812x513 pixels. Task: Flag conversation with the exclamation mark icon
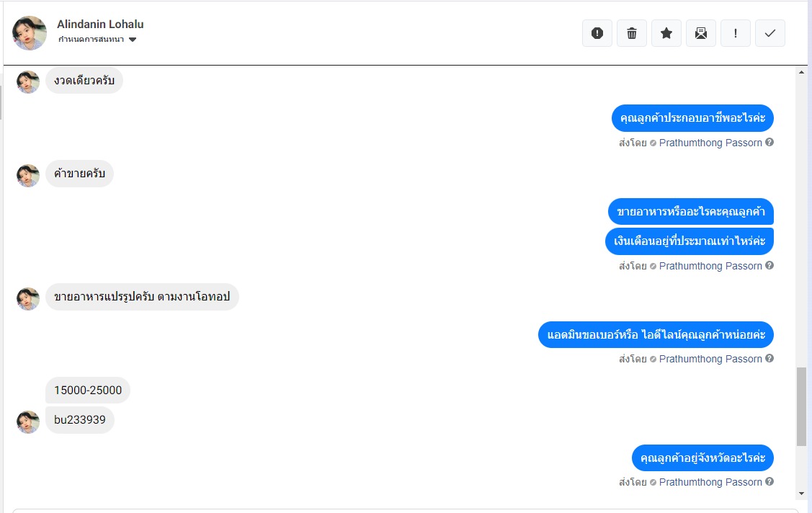click(x=736, y=33)
